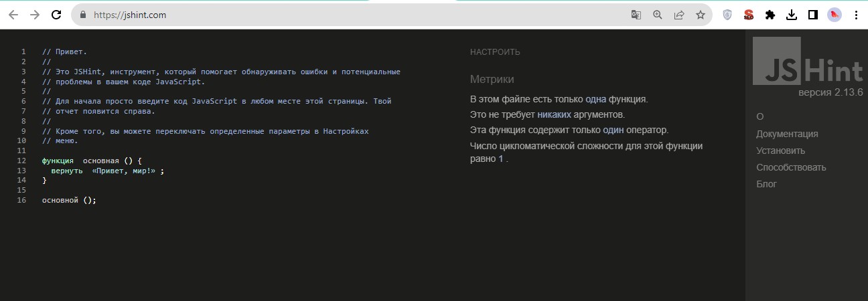The width and height of the screenshot is (868, 301).
Task: Bookmark this page with the star icon
Action: [701, 15]
